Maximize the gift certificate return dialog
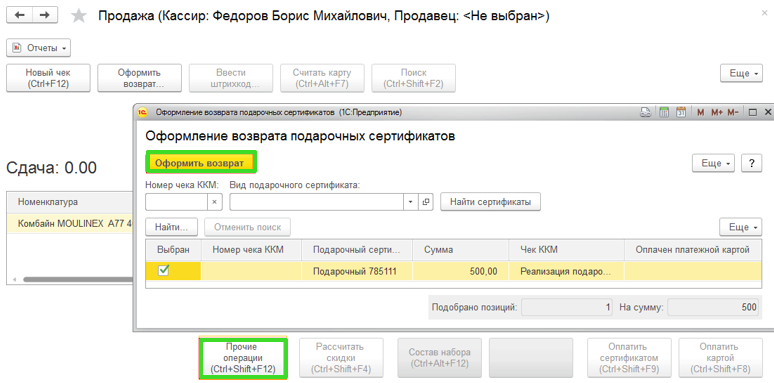Viewport: 774px width, 383px height. coord(753,113)
